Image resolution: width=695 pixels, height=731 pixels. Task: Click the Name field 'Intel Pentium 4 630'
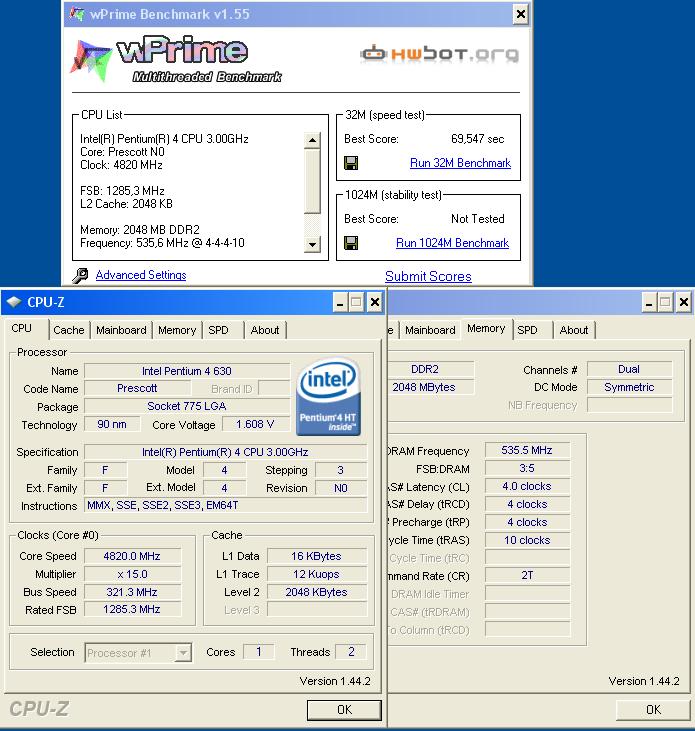point(187,371)
